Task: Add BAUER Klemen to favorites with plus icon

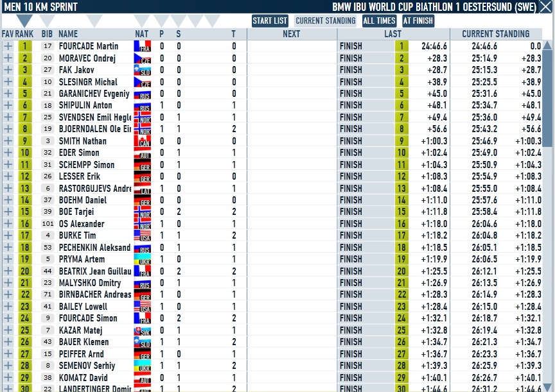Action: [x=8, y=341]
